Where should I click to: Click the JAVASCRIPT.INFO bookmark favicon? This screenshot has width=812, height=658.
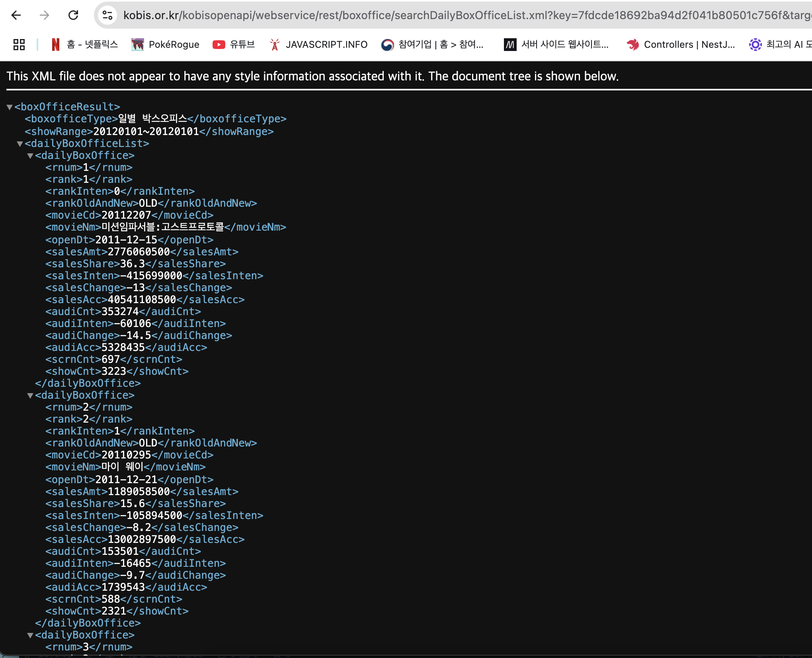275,44
